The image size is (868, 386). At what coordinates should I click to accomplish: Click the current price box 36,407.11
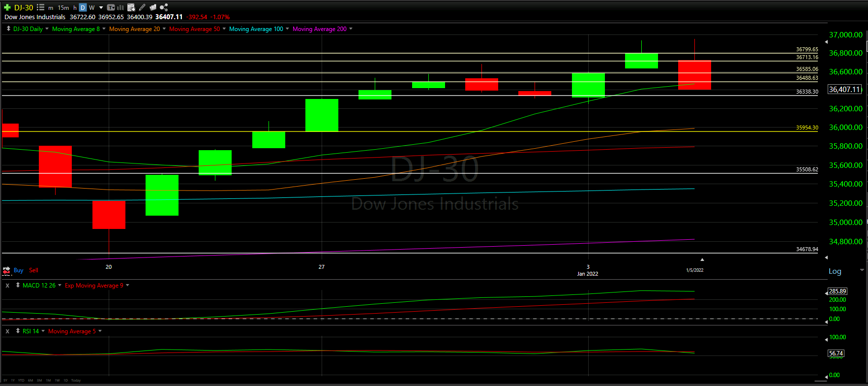coord(845,90)
